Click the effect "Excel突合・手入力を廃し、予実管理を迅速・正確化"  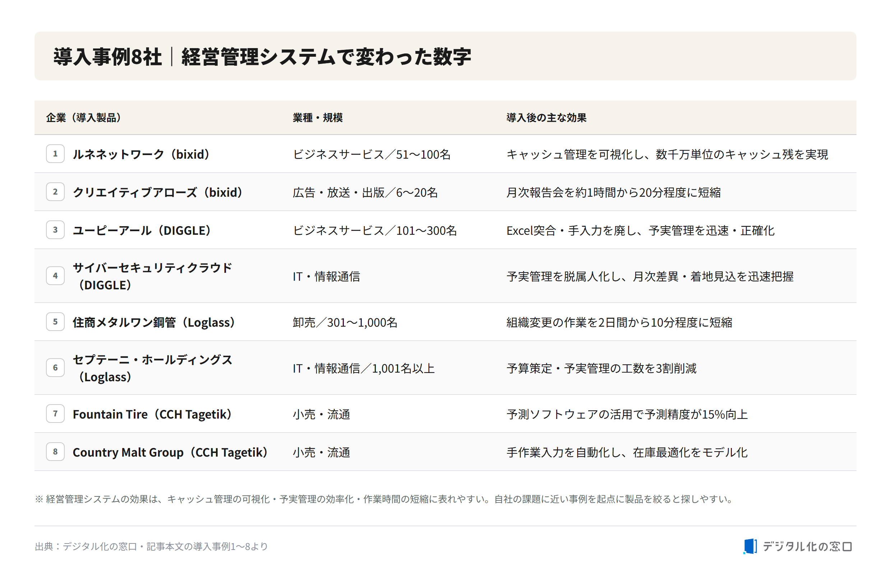(640, 230)
